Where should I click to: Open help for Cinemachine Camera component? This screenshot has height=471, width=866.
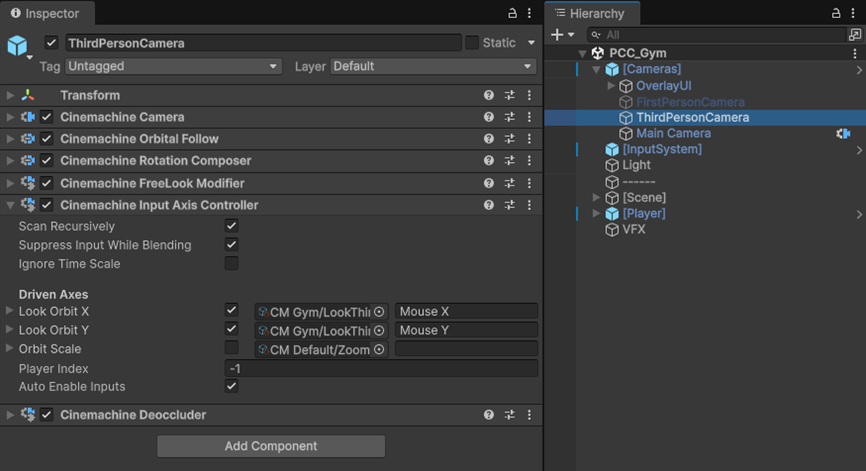tap(489, 117)
